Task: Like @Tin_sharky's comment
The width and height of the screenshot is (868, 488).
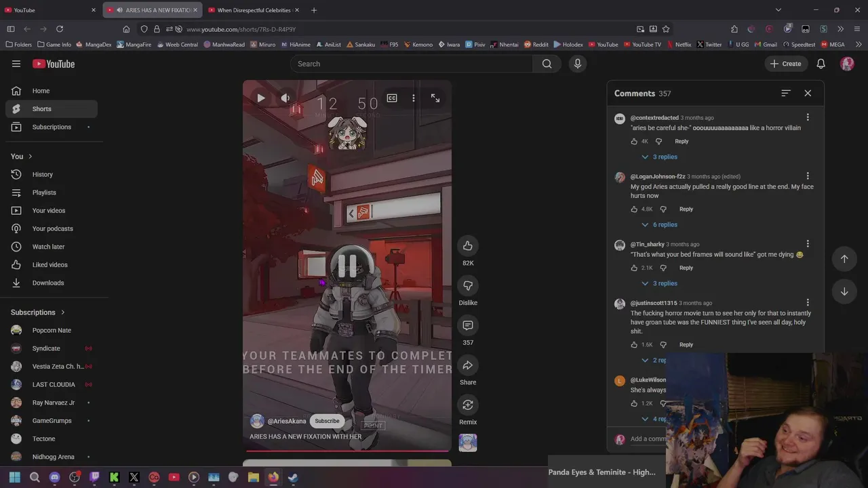Action: [634, 268]
